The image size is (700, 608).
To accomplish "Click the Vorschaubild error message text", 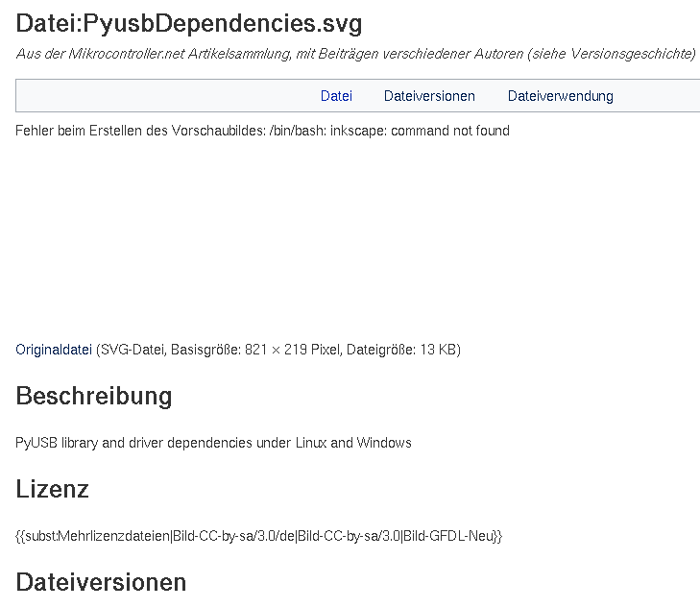I will click(x=262, y=131).
